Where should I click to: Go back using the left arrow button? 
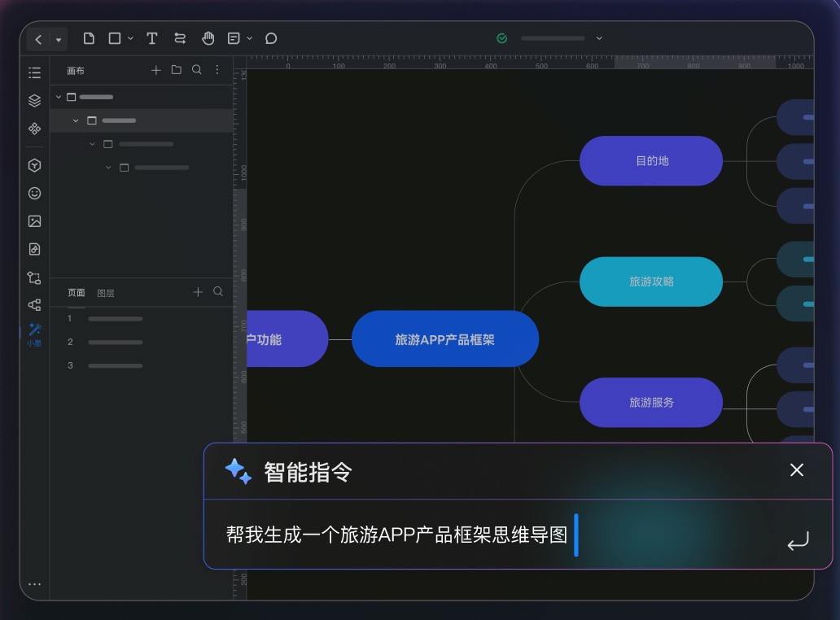pyautogui.click(x=38, y=39)
